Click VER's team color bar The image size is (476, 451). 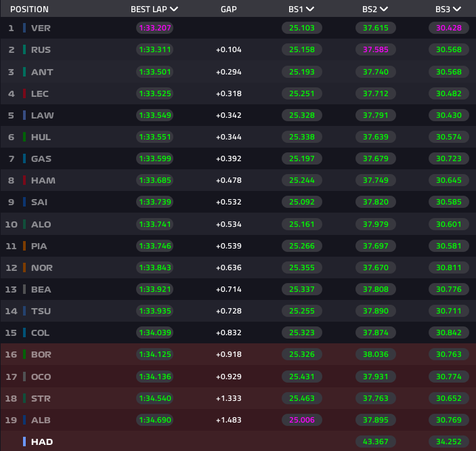tap(25, 28)
